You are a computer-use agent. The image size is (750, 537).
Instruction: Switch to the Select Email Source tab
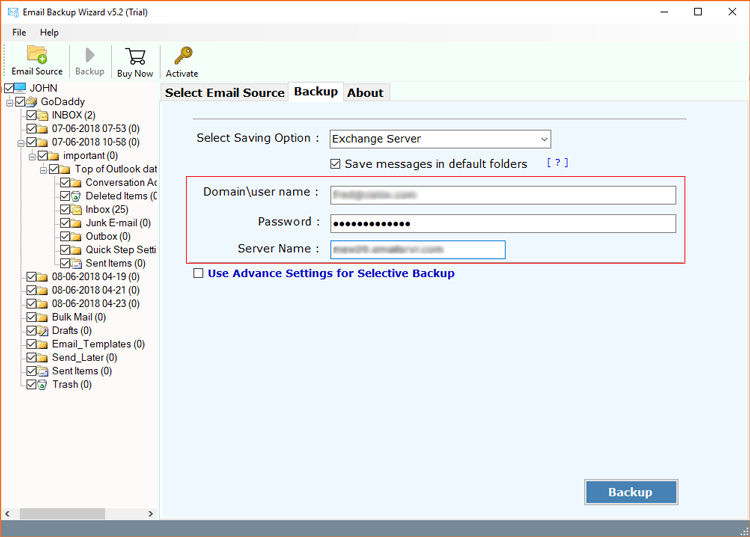click(x=224, y=92)
